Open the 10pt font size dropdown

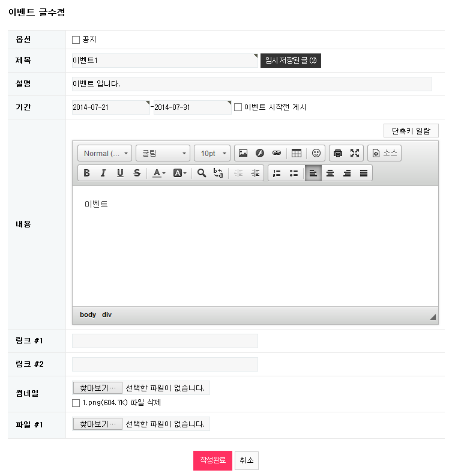212,153
